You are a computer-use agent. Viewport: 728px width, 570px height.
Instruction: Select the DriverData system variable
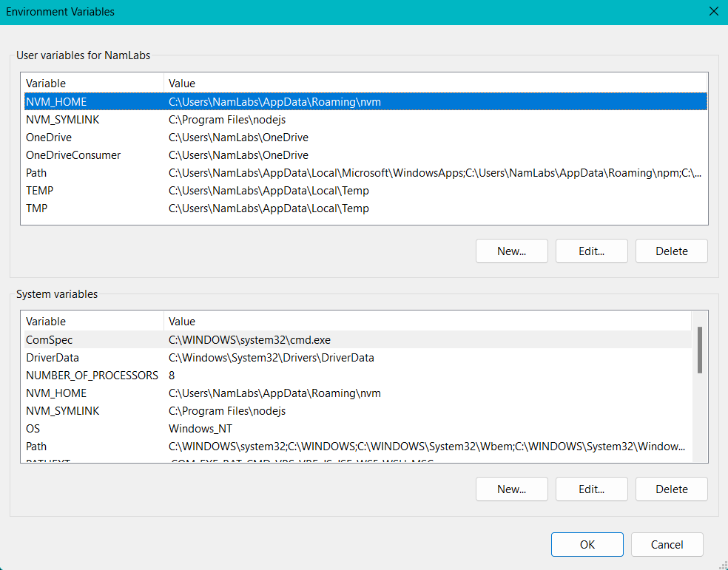click(x=357, y=358)
